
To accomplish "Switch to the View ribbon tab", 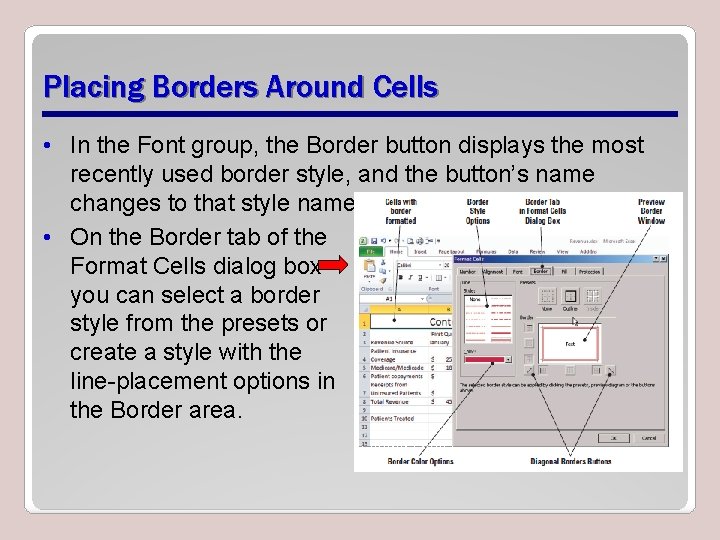I will pos(562,252).
